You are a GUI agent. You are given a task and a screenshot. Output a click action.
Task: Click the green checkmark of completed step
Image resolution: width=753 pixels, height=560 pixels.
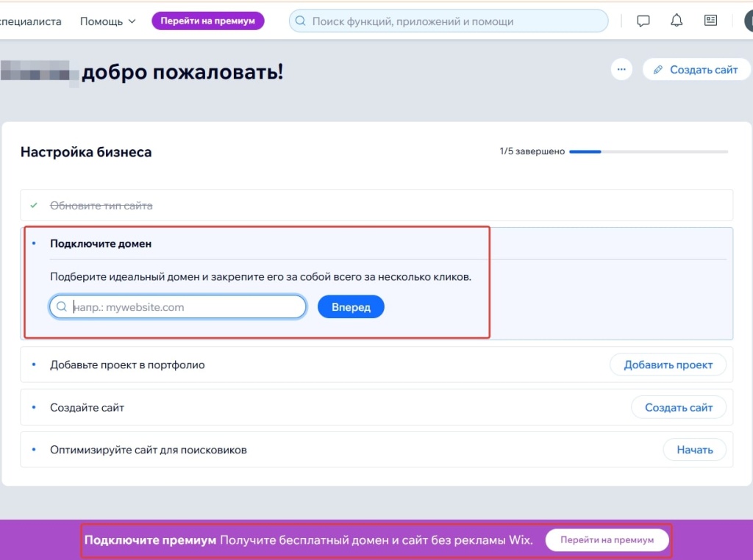coord(34,205)
